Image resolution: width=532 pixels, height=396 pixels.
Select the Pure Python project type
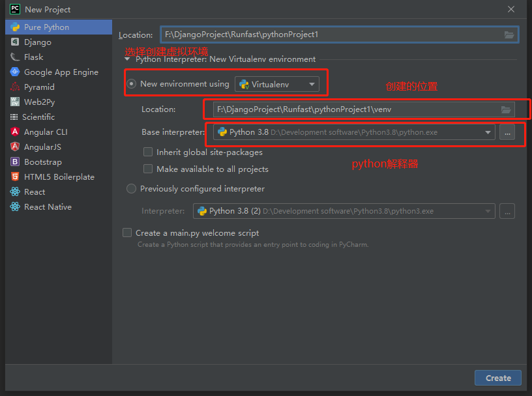point(59,27)
